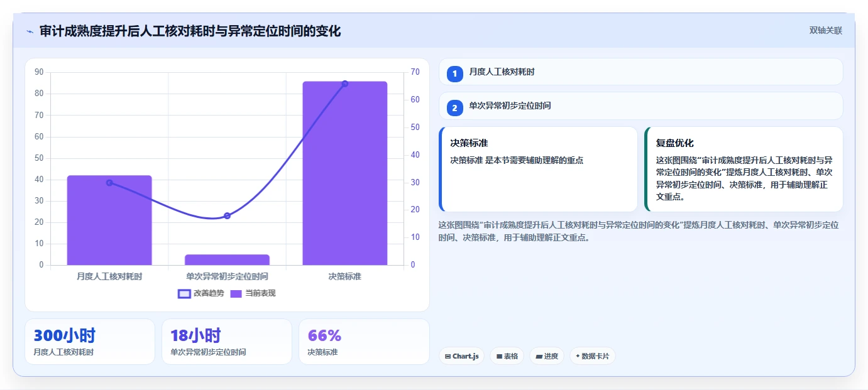Click the trend line point at 单次异常初步定位时间

click(x=227, y=215)
